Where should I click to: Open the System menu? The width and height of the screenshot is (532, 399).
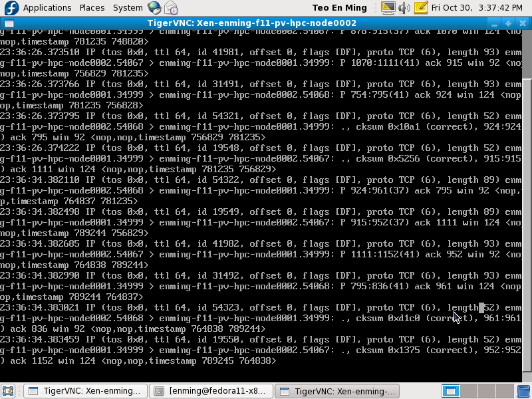127,8
